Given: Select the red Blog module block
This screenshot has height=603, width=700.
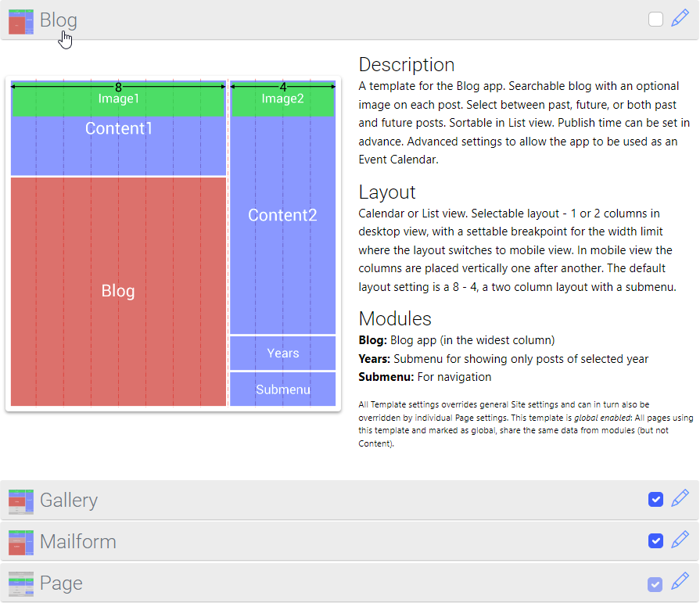Looking at the screenshot, I should pyautogui.click(x=118, y=291).
